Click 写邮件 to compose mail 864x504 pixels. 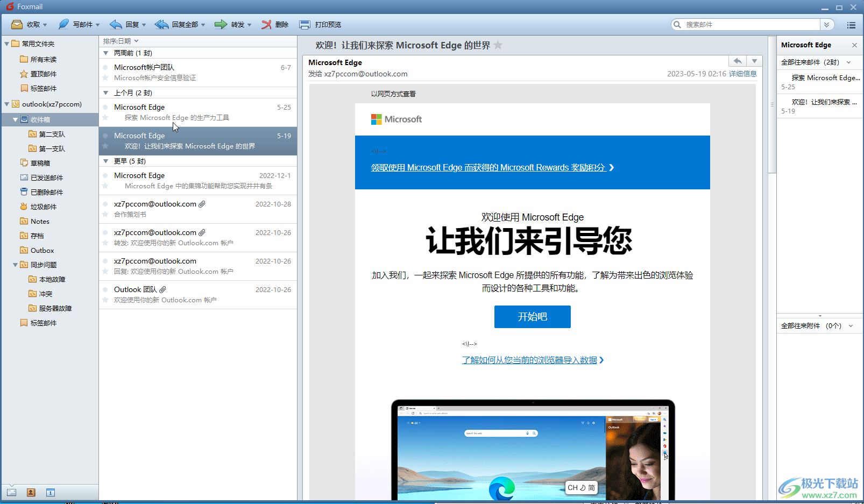75,25
